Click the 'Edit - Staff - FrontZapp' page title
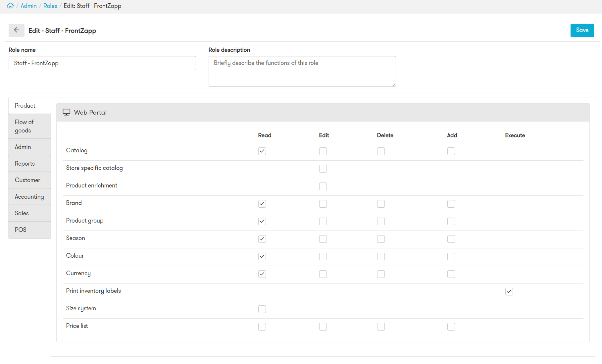The width and height of the screenshot is (602, 364). click(x=62, y=30)
